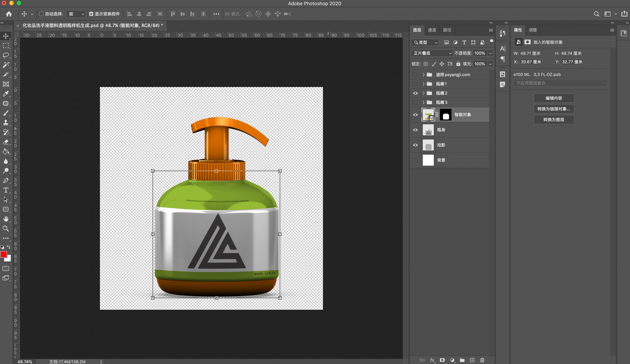This screenshot has width=630, height=364.
Task: Add a layer style via fx icon
Action: 432,360
